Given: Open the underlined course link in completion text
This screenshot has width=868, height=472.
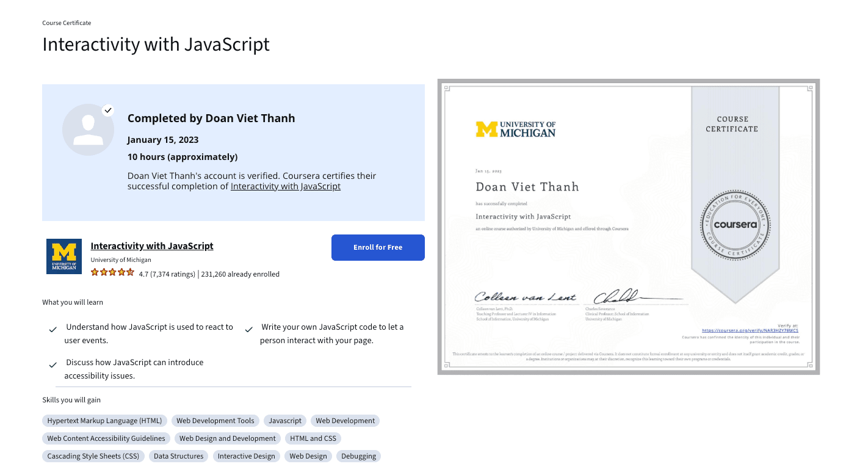Looking at the screenshot, I should click(x=286, y=186).
